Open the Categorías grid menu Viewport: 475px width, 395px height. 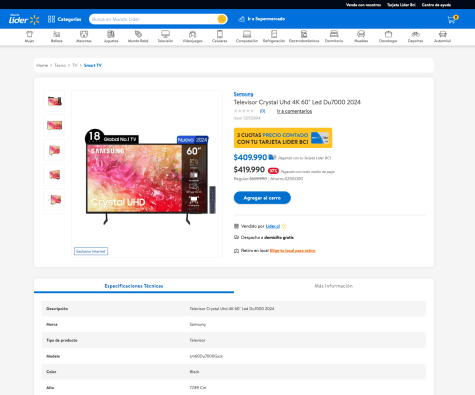(x=64, y=19)
